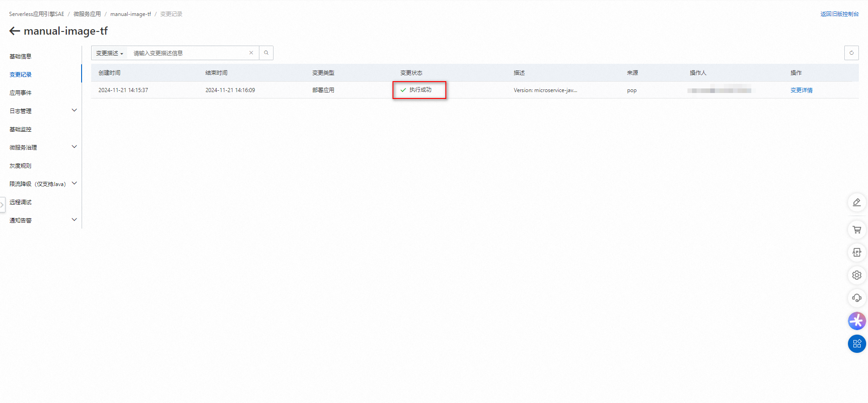Image resolution: width=868 pixels, height=403 pixels.
Task: Open the shopping cart floating icon
Action: (x=857, y=230)
